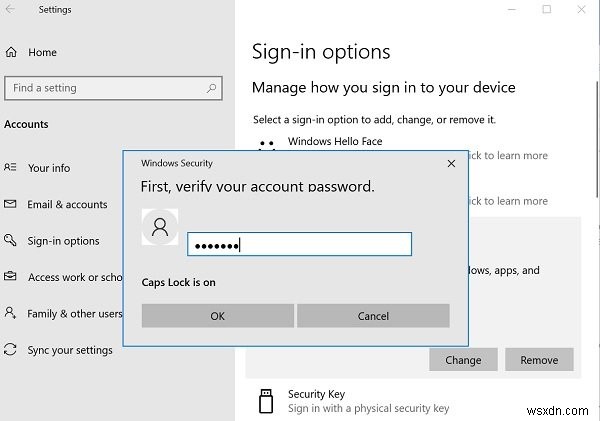The width and height of the screenshot is (600, 421).
Task: Click the Remove button
Action: [539, 360]
